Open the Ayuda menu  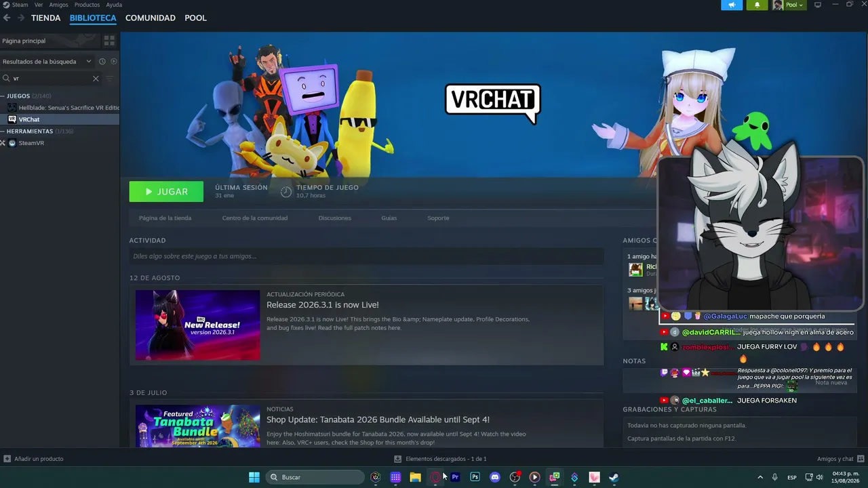click(x=114, y=5)
